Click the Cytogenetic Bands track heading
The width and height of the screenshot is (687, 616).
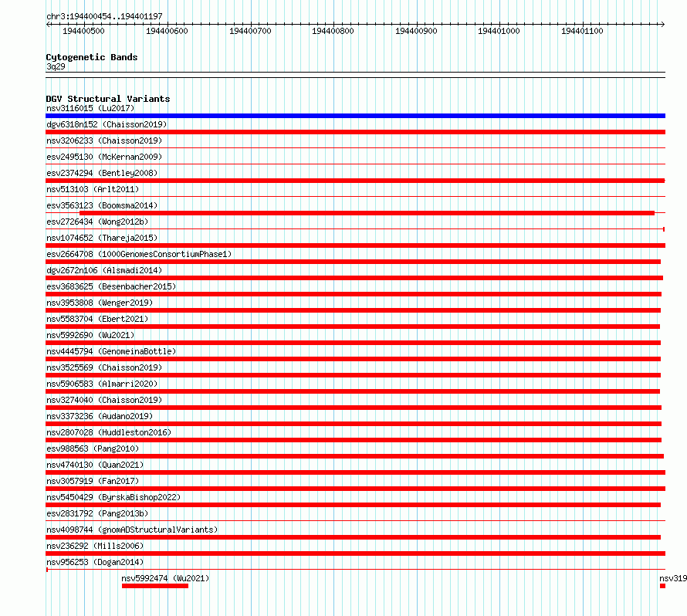click(x=92, y=57)
